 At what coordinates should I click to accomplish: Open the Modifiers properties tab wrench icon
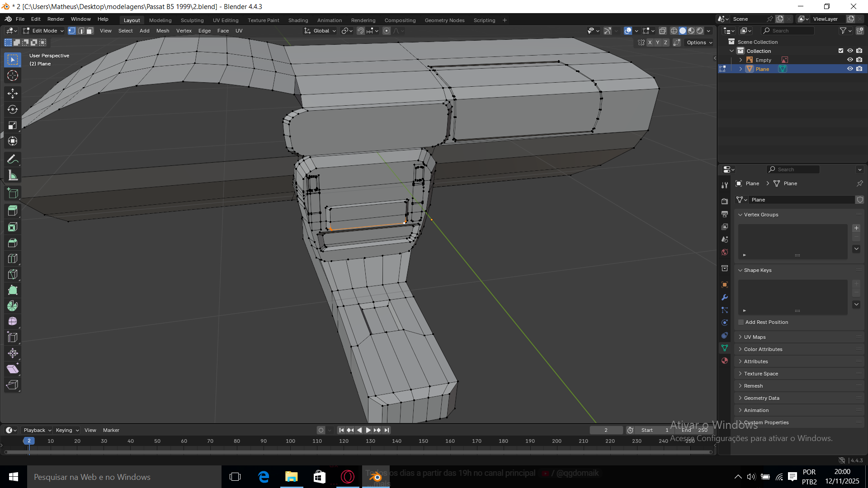725,297
